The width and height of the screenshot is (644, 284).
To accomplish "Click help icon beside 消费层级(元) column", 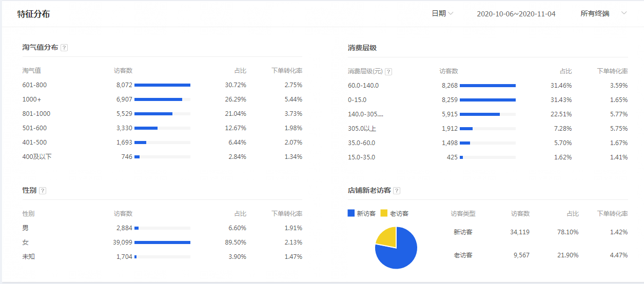I will coord(388,72).
